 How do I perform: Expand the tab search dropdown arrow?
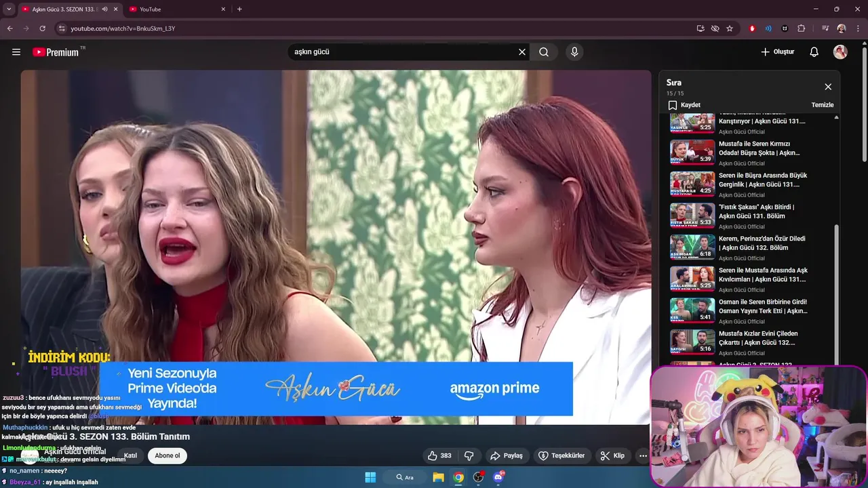point(9,9)
